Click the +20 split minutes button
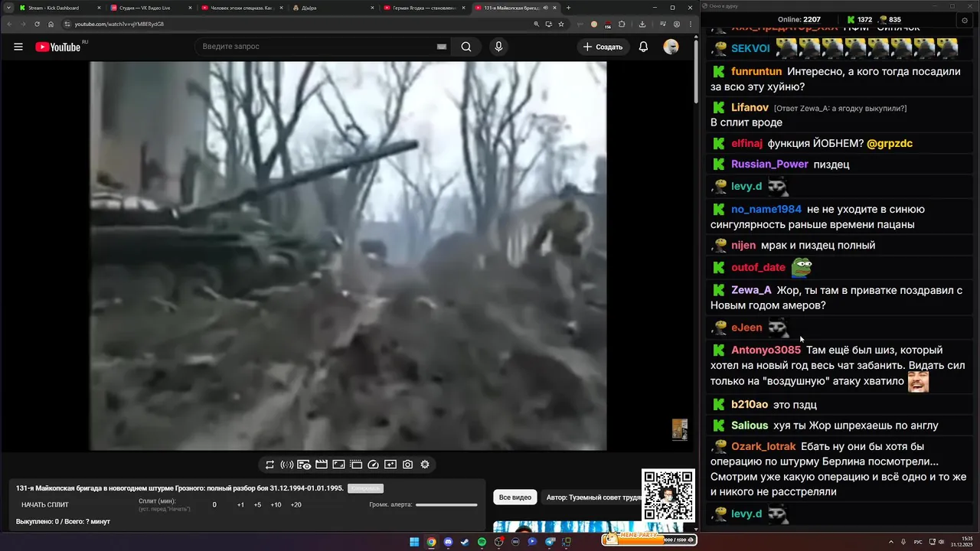This screenshot has height=551, width=980. click(296, 505)
